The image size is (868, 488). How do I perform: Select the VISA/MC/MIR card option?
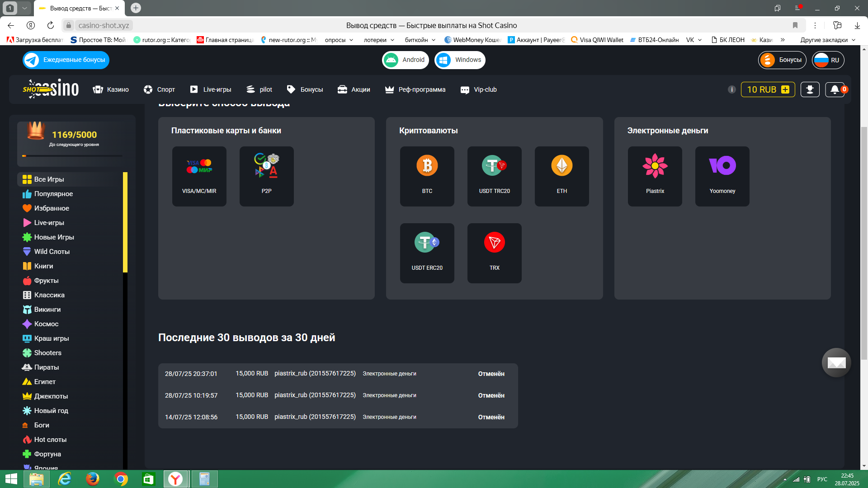pyautogui.click(x=199, y=176)
